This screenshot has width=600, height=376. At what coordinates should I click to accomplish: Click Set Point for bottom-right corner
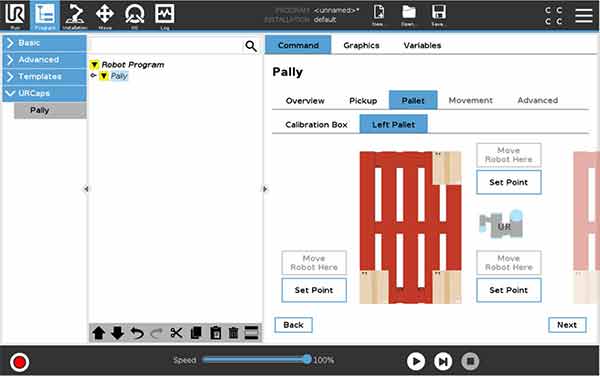coord(509,290)
